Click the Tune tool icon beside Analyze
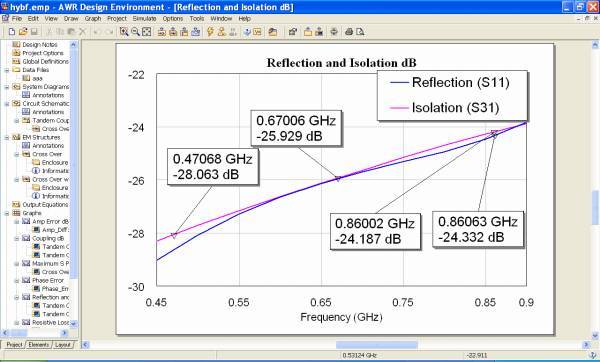Screen dimensions: 600x362 [221, 32]
